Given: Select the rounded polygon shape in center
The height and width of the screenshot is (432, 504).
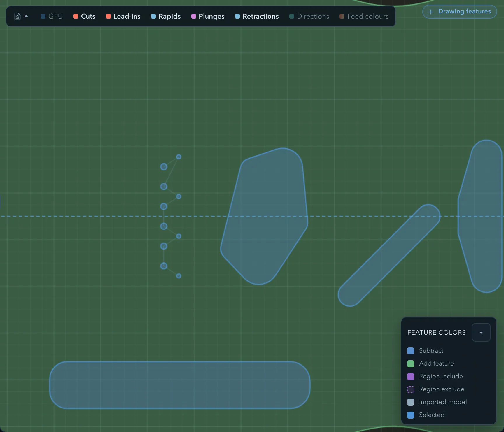Looking at the screenshot, I should [264, 216].
